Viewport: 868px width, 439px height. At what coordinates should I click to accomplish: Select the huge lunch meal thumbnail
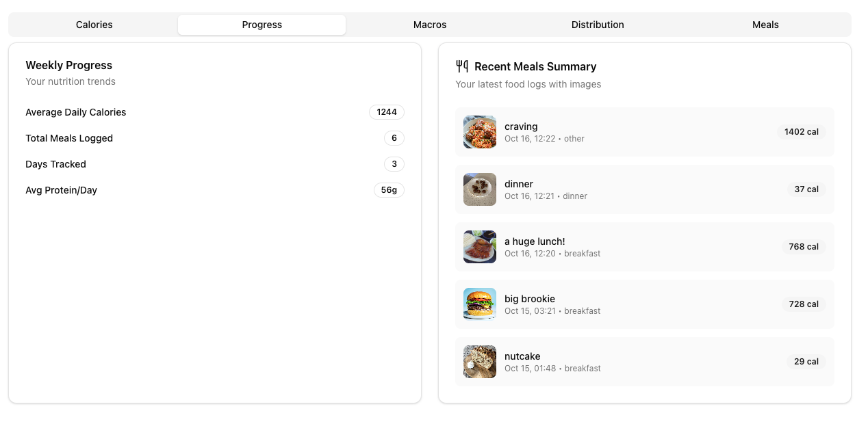click(480, 247)
